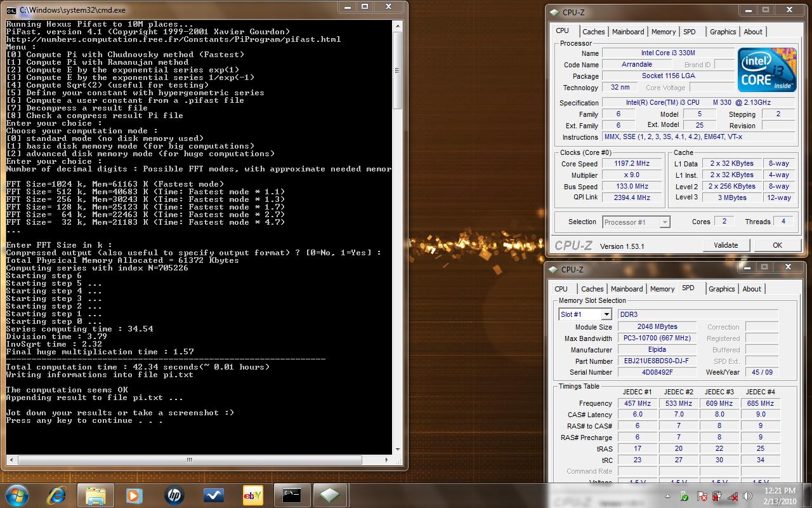Launch Windows Media Player from taskbar
Viewport: 812px width, 508px height.
tap(134, 495)
